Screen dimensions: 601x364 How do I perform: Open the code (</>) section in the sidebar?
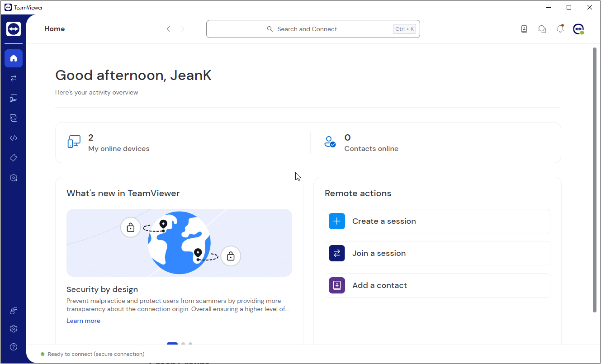pos(14,137)
